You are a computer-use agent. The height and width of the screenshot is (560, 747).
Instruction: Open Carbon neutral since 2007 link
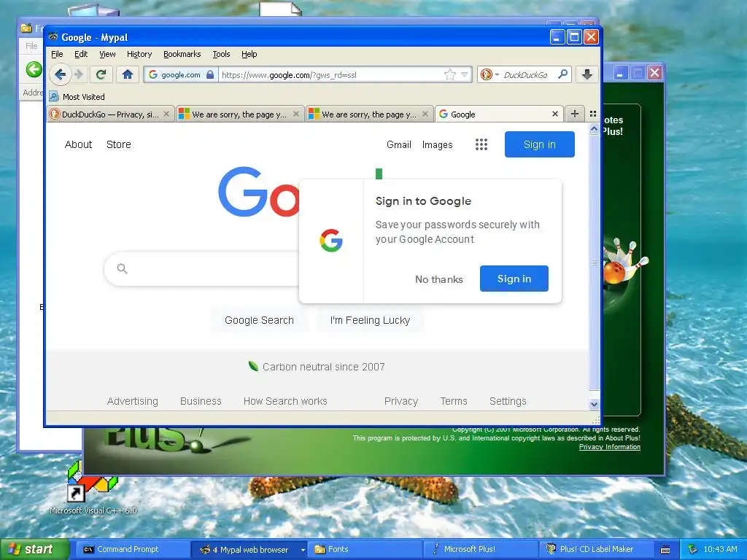point(317,367)
